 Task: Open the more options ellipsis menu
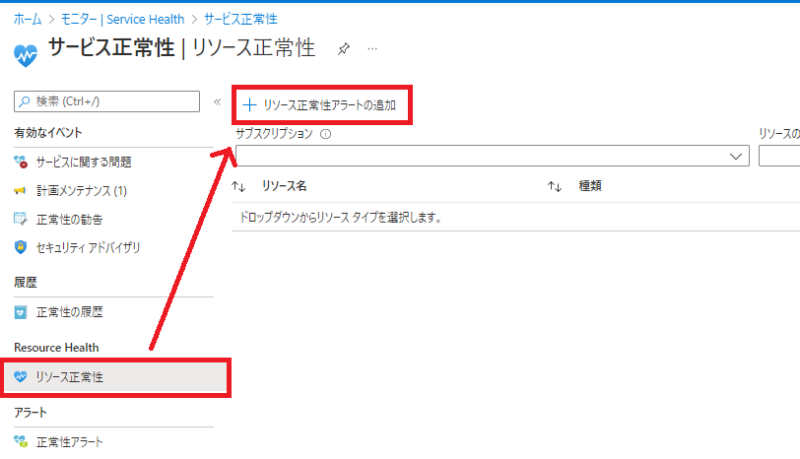pyautogui.click(x=372, y=49)
